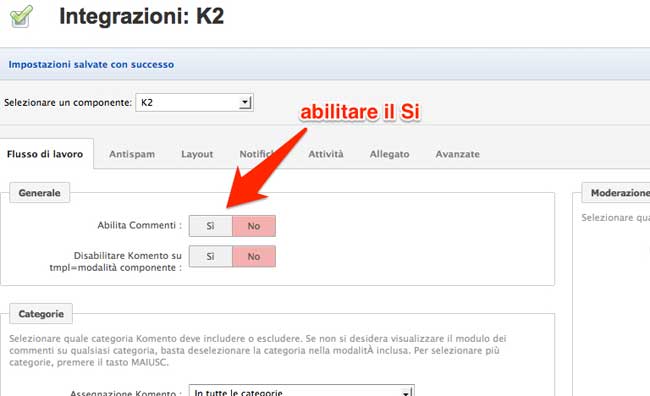
Task: Click the 'Abilita Commenti' label
Action: [139, 225]
